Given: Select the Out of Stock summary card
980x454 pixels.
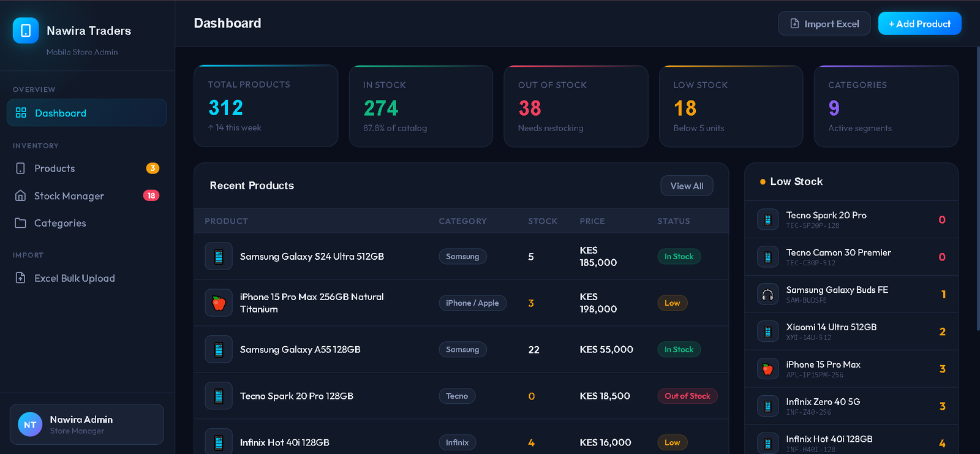Looking at the screenshot, I should tap(576, 106).
